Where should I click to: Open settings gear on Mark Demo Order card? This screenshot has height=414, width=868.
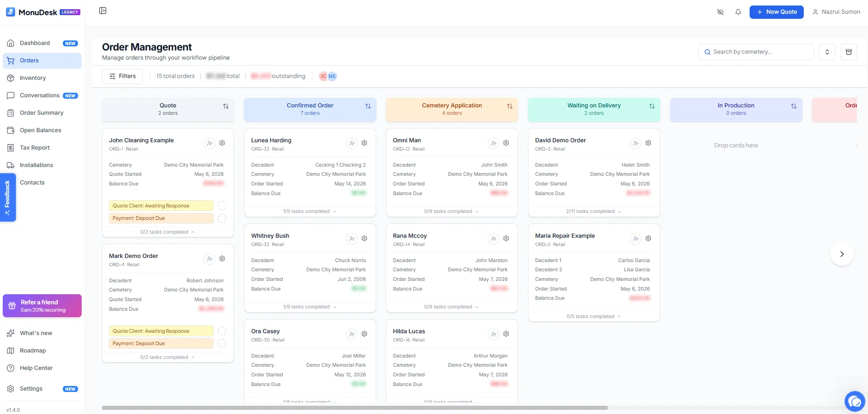[x=222, y=259]
